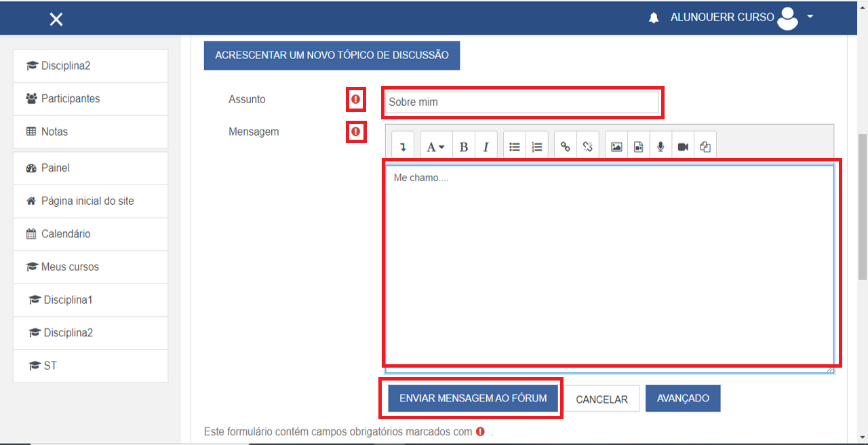Image resolution: width=868 pixels, height=445 pixels.
Task: Toggle bold formatting in the editor
Action: pyautogui.click(x=464, y=147)
